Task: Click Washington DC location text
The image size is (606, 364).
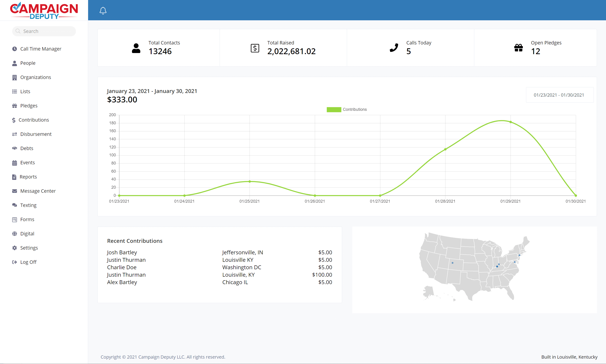Action: (242, 267)
